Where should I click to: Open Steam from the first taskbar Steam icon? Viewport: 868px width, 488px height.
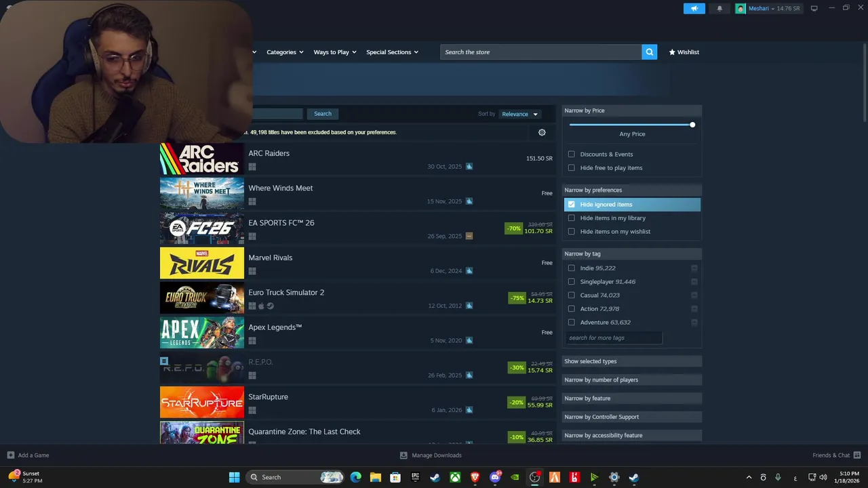435,477
